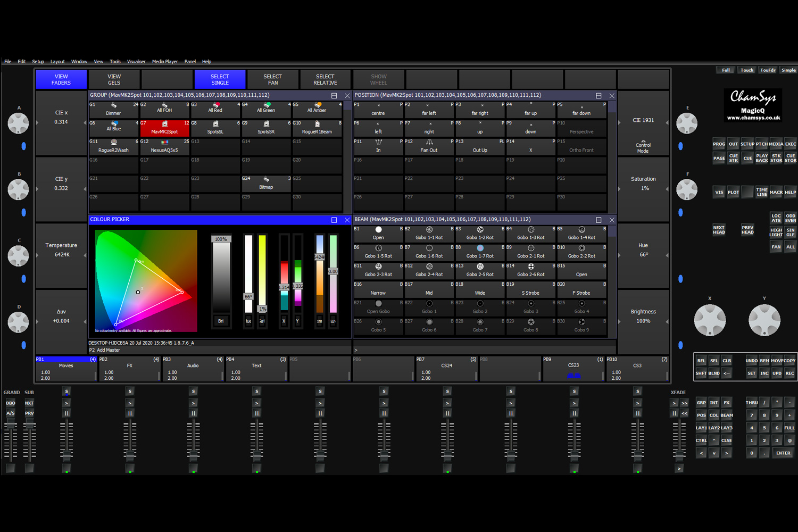
Task: Select the RogueR1Beam group tile
Action: pyautogui.click(x=317, y=128)
